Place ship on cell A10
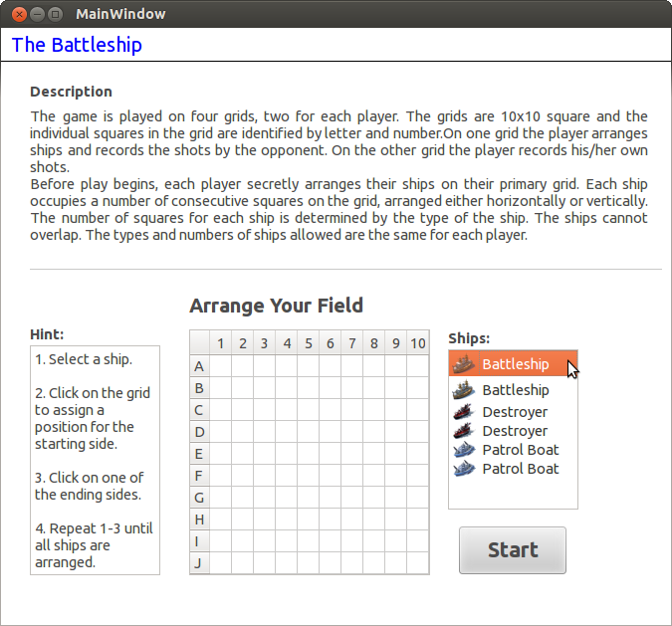The image size is (672, 626). (x=418, y=366)
